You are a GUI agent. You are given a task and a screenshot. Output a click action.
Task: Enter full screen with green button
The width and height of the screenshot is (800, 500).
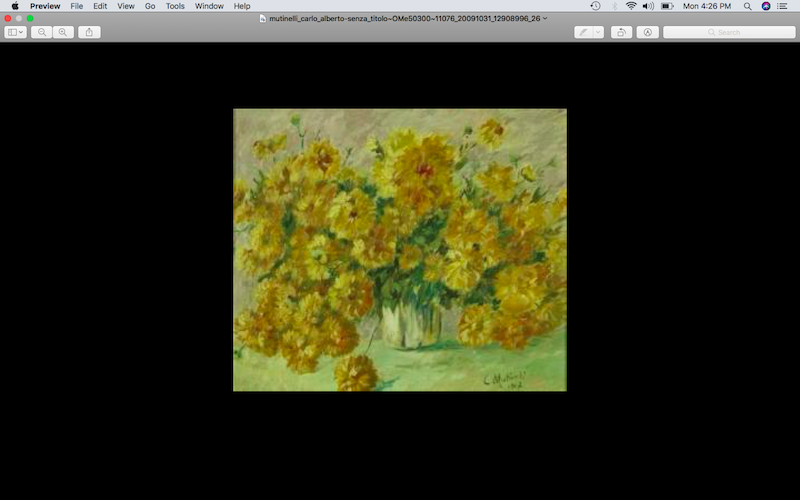[30, 18]
